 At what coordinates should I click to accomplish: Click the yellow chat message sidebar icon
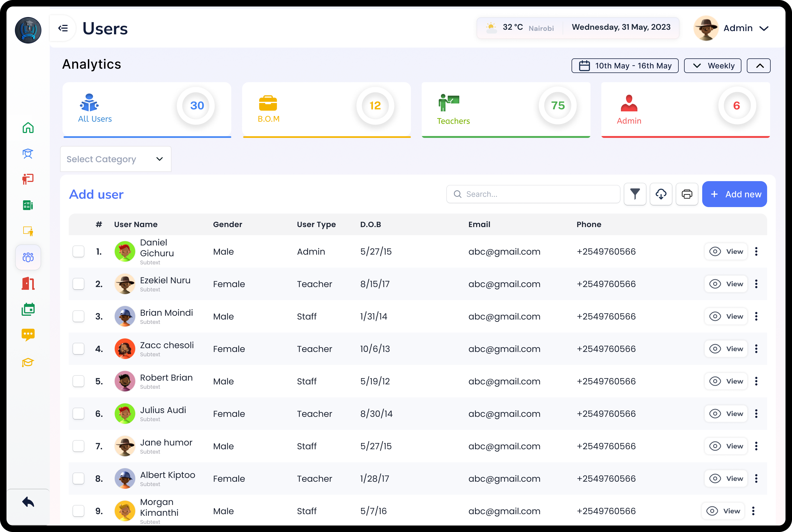(x=28, y=335)
